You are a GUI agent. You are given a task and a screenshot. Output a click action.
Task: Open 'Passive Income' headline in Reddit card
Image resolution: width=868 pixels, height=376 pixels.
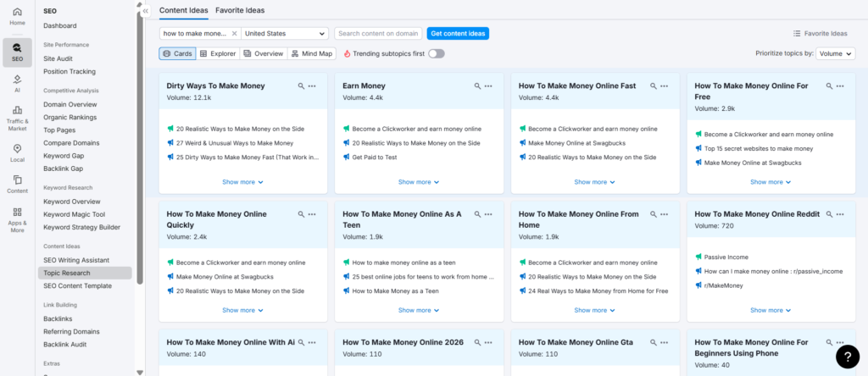[x=726, y=257]
